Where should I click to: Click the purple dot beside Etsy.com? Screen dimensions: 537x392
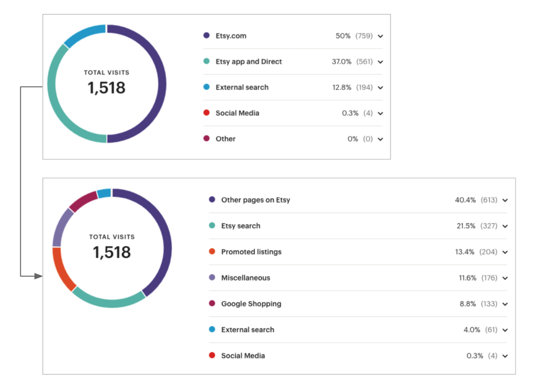click(x=207, y=35)
